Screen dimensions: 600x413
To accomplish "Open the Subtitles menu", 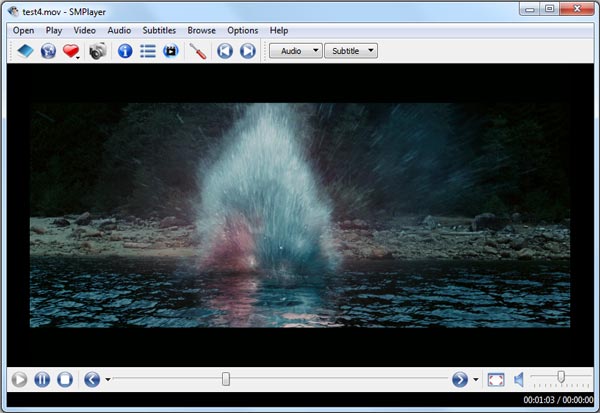I will [x=159, y=30].
